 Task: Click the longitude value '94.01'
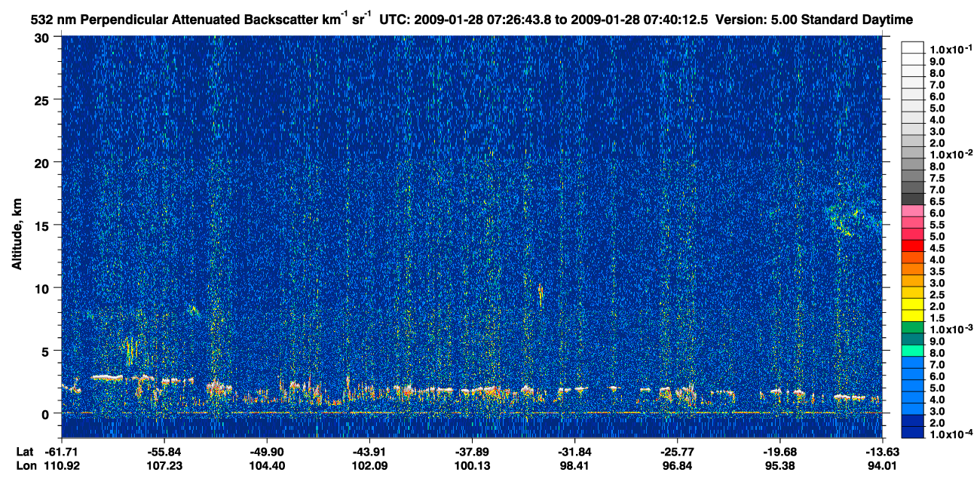[882, 465]
